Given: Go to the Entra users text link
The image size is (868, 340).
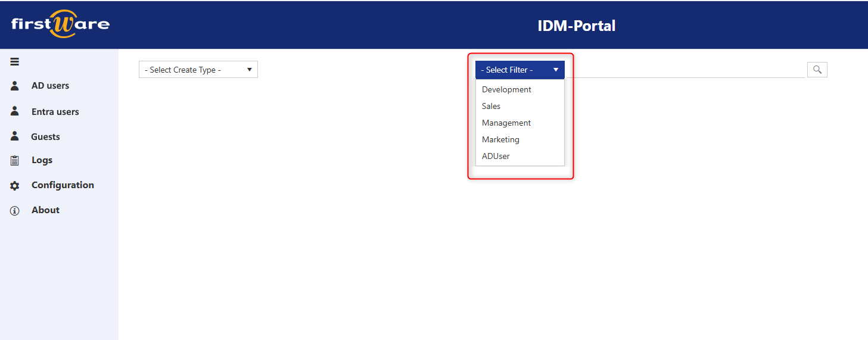Looking at the screenshot, I should [55, 111].
